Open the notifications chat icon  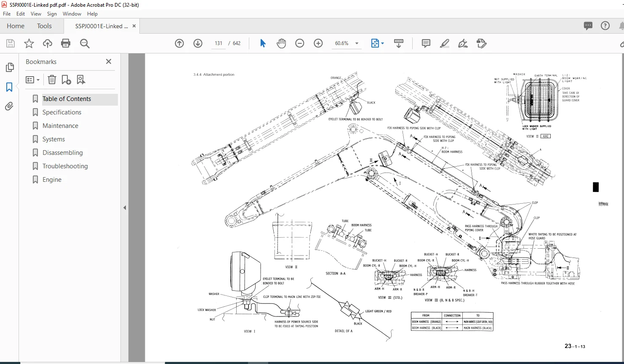click(588, 26)
